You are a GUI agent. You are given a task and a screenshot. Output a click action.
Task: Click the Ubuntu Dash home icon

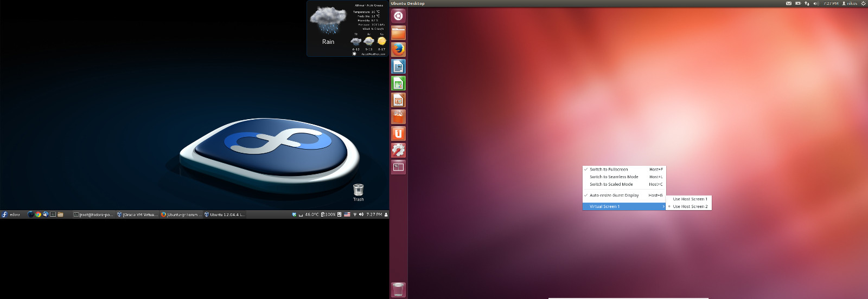pos(398,16)
